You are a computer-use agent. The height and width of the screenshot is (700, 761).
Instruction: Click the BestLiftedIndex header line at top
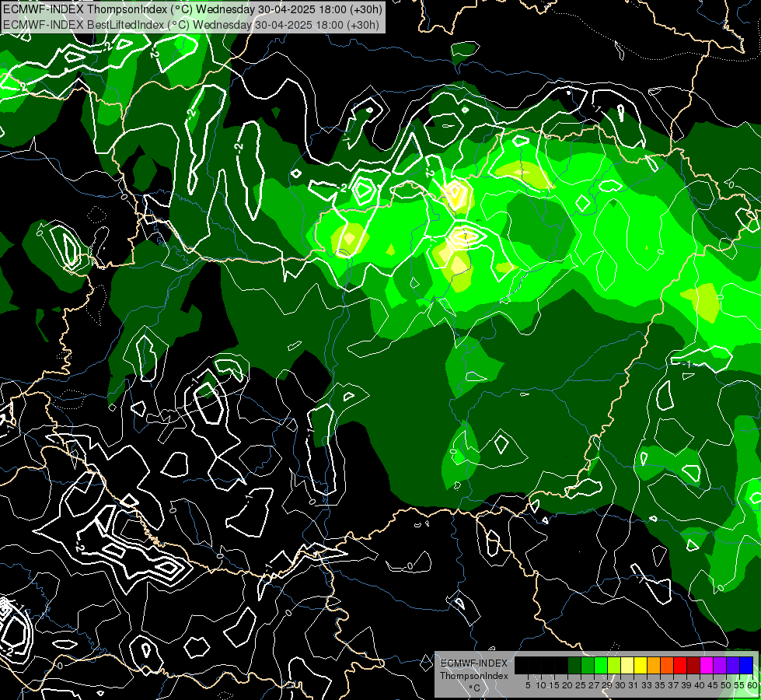click(x=191, y=24)
